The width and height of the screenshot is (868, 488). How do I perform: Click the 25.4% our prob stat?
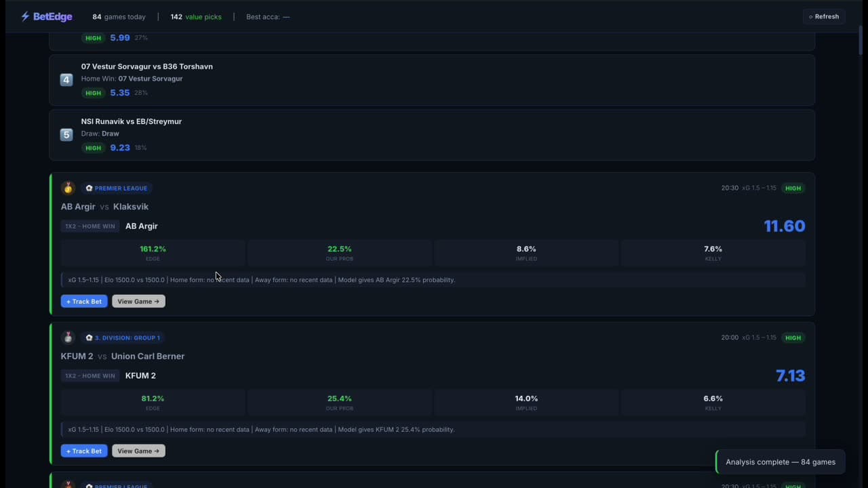(340, 402)
